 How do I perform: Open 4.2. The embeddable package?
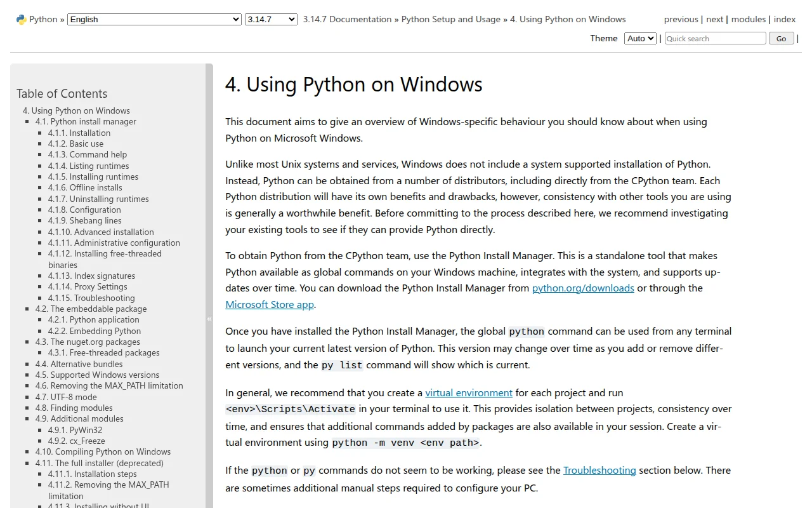click(91, 309)
